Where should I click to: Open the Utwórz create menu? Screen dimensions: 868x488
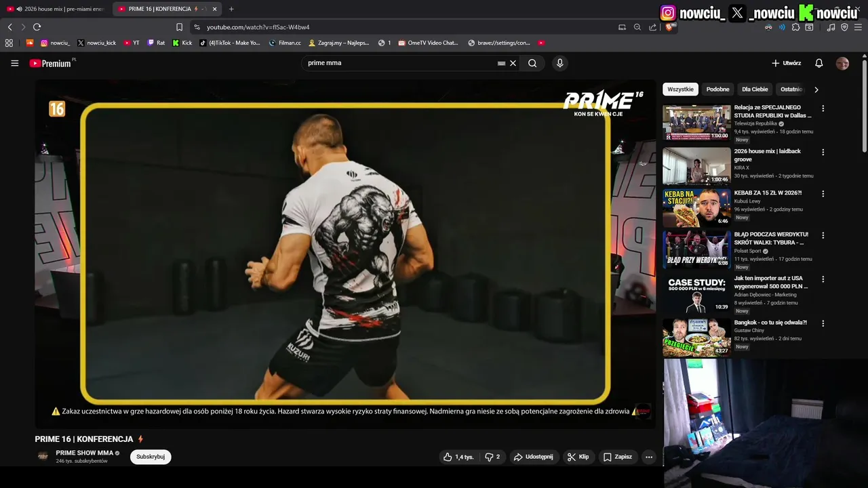pos(786,63)
